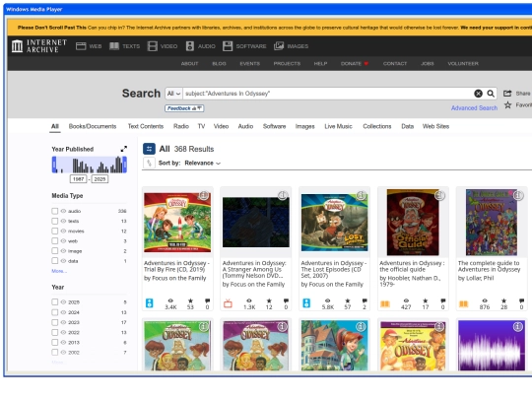Check the 2022 year checkbox
The width and height of the screenshot is (532, 399).
55,332
